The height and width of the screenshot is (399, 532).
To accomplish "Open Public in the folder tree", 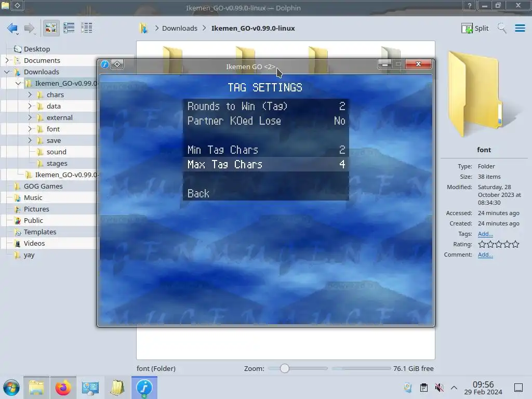I will coord(33,220).
